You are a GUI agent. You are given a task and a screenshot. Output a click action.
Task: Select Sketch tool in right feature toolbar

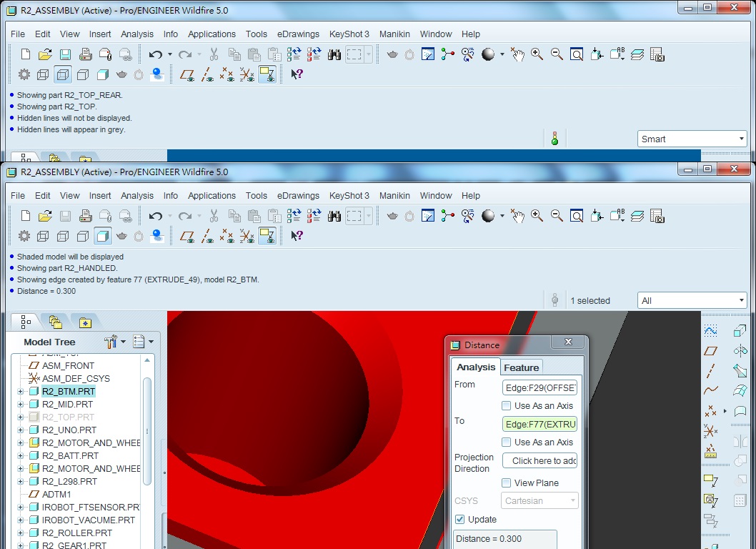[711, 331]
